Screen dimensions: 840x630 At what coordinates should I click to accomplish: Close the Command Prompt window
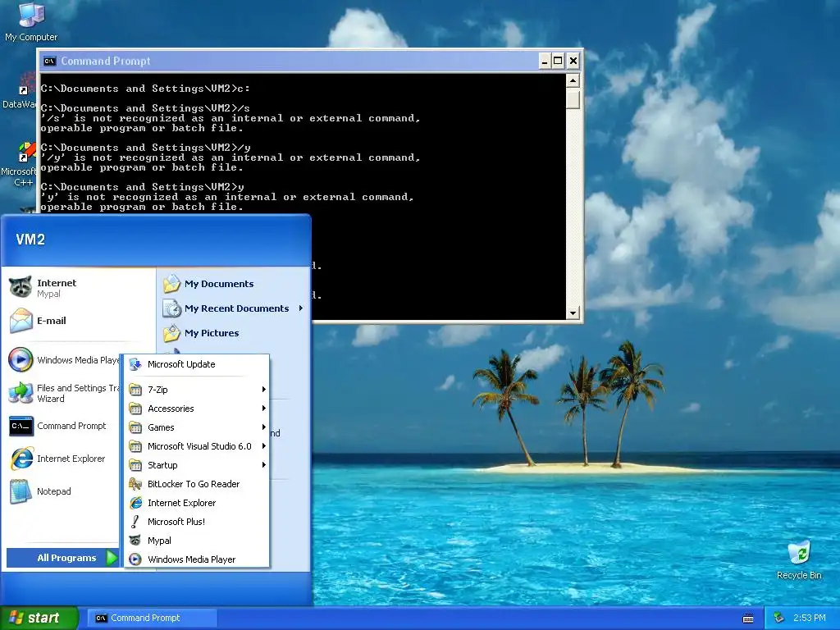(573, 61)
